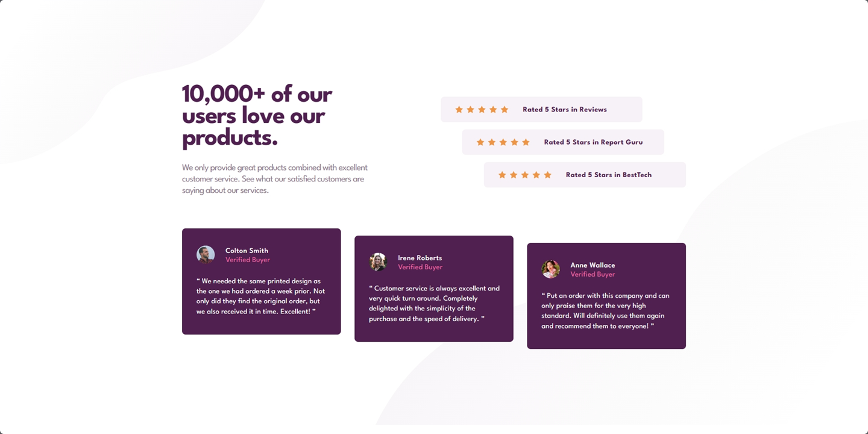Click the intro paragraph about customer service

(275, 178)
